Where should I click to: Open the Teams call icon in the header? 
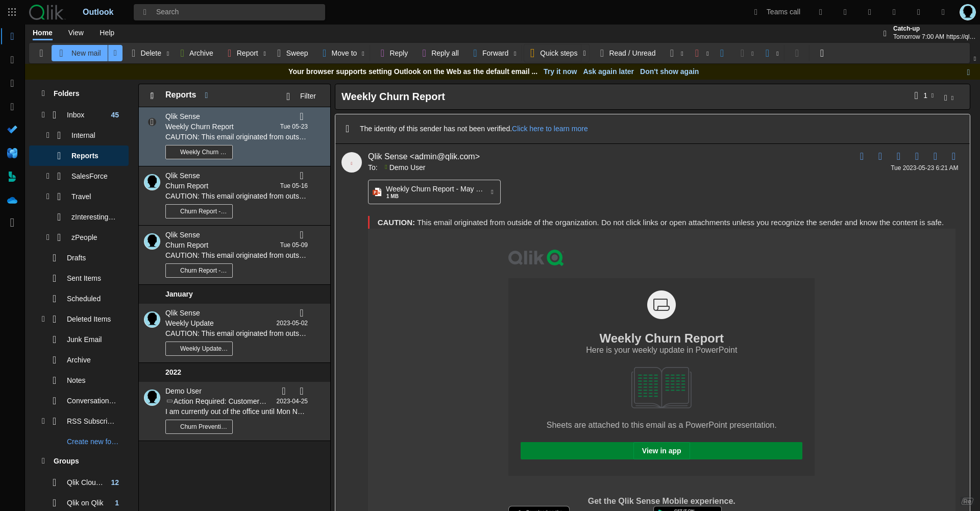click(776, 12)
